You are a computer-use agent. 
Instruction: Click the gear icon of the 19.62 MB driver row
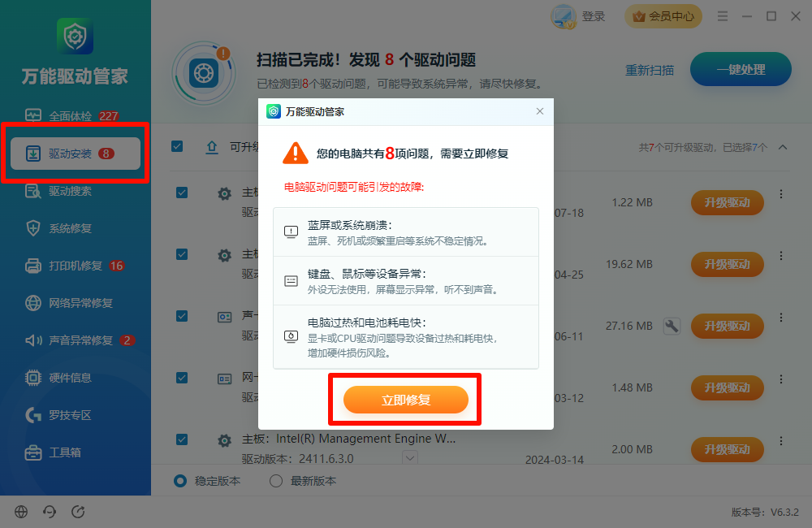pos(224,255)
